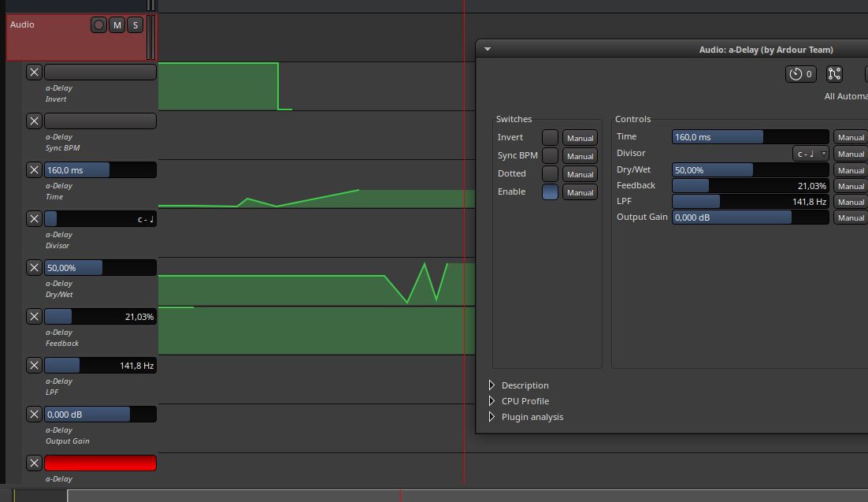868x502 pixels.
Task: Expand the Plugin analysis section
Action: point(492,417)
